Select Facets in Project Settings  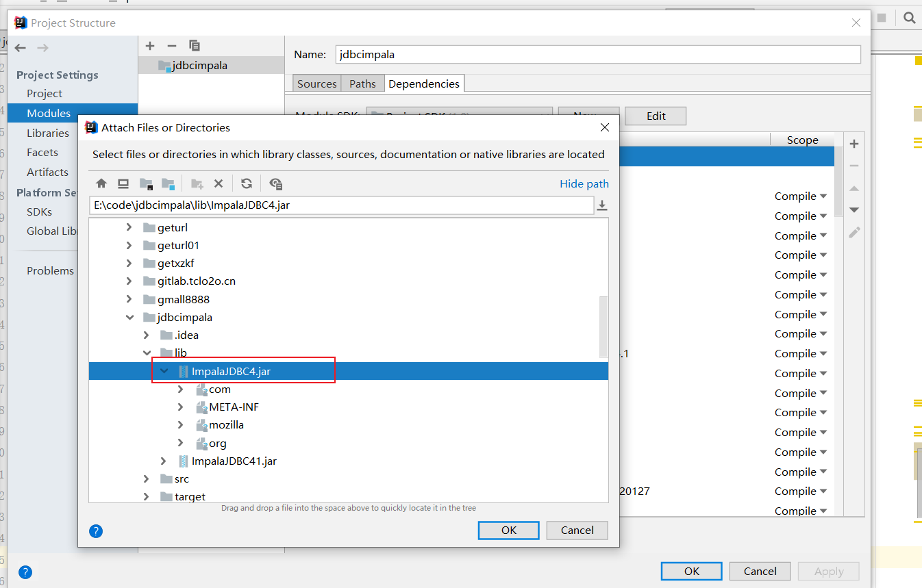click(42, 152)
